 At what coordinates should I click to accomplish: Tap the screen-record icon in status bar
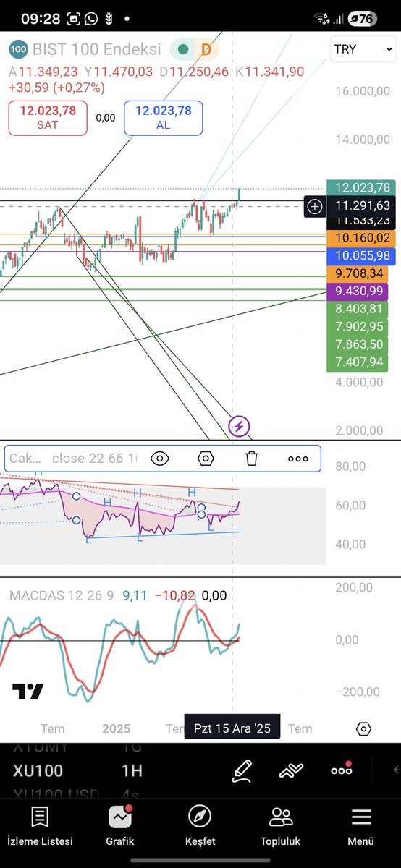(x=73, y=19)
